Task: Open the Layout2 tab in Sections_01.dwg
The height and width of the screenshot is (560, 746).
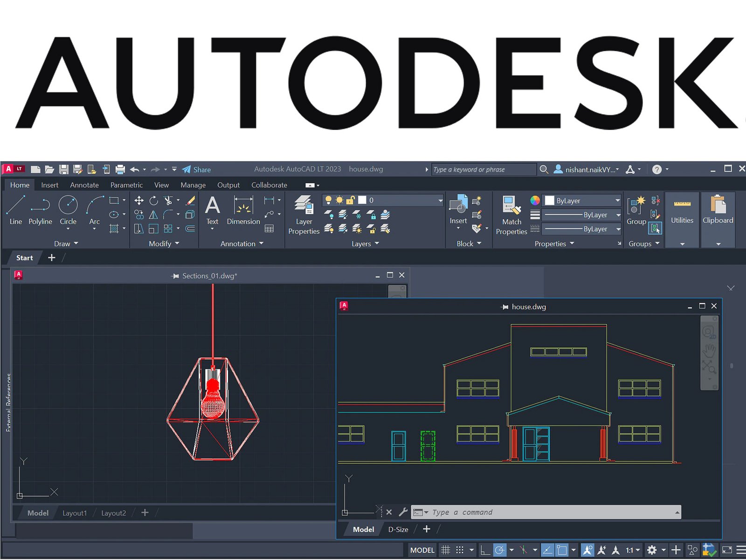Action: [113, 513]
